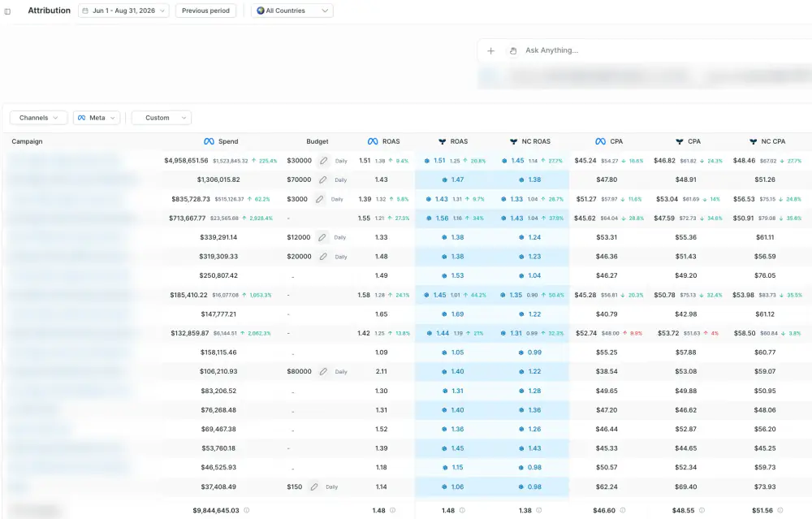
Task: Edit budget pencil icon for $80000 row
Action: pyautogui.click(x=323, y=371)
